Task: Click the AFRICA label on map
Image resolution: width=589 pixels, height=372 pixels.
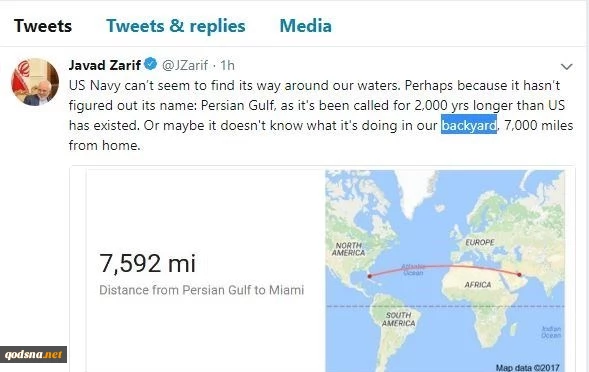Action: tap(477, 285)
